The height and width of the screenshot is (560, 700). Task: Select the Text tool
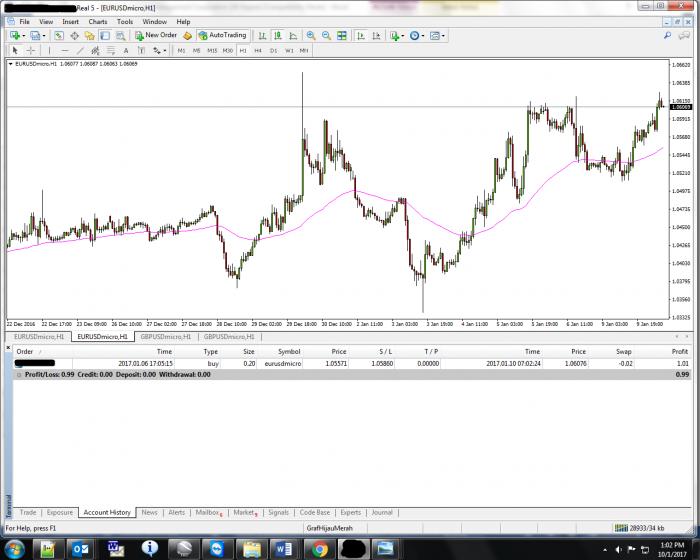(126, 50)
